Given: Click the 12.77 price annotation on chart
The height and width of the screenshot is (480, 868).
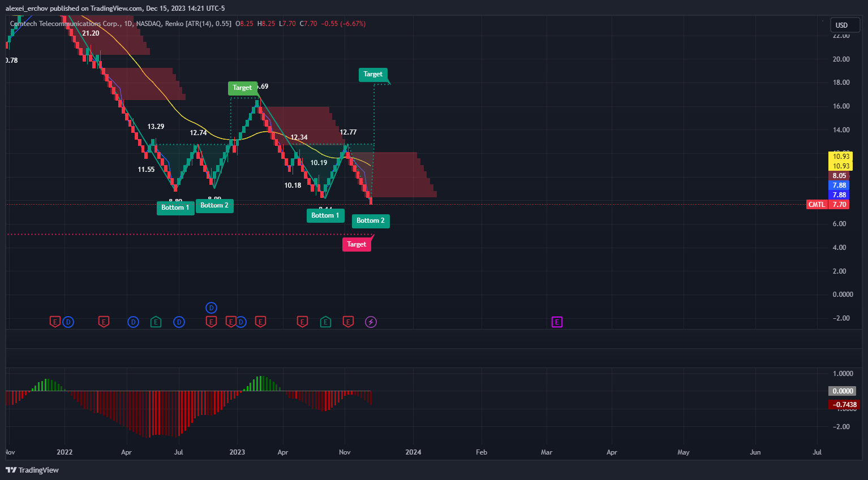Looking at the screenshot, I should tap(348, 132).
